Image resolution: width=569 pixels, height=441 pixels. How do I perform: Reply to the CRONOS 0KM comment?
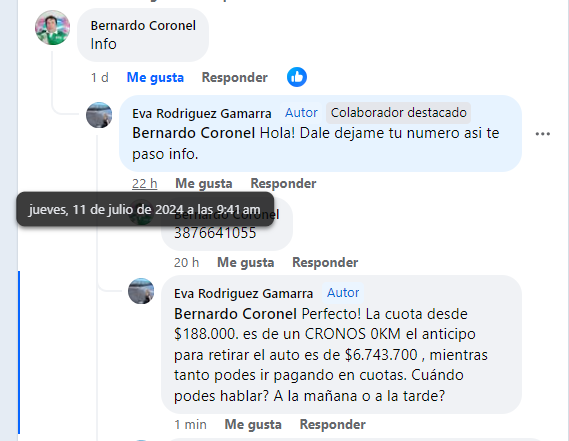click(333, 424)
